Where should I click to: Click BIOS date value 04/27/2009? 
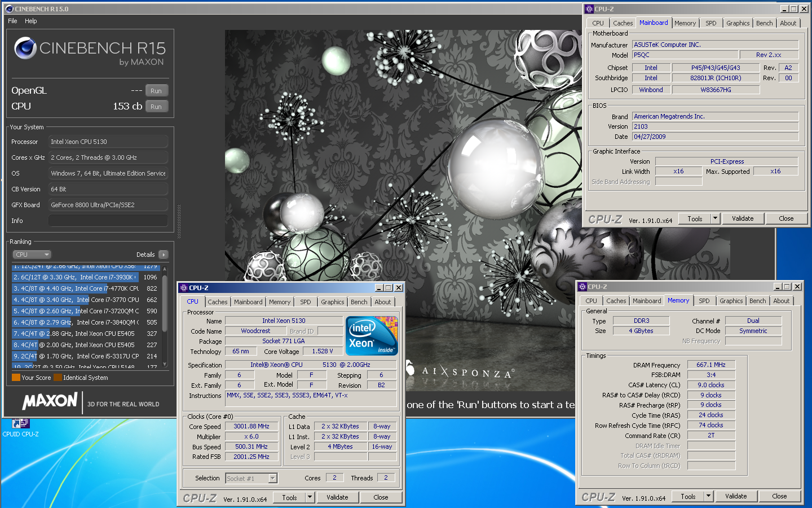pos(715,137)
